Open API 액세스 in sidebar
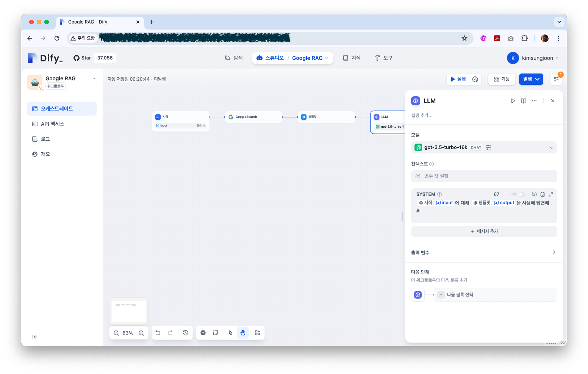 pos(62,124)
